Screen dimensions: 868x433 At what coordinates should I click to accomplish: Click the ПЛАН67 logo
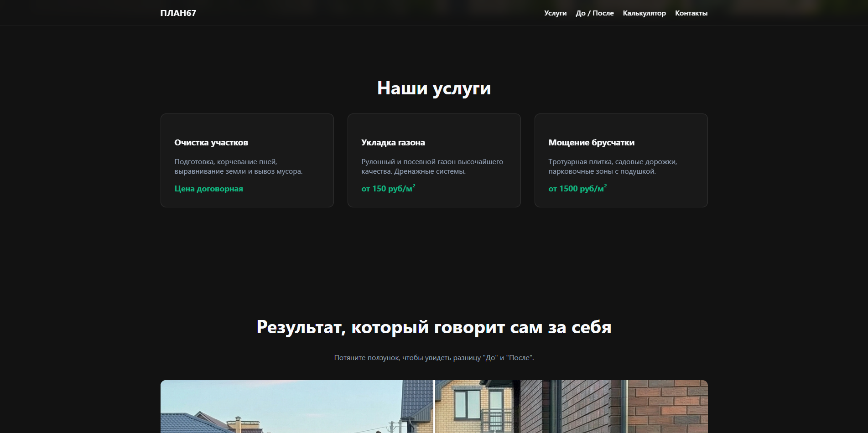click(178, 13)
